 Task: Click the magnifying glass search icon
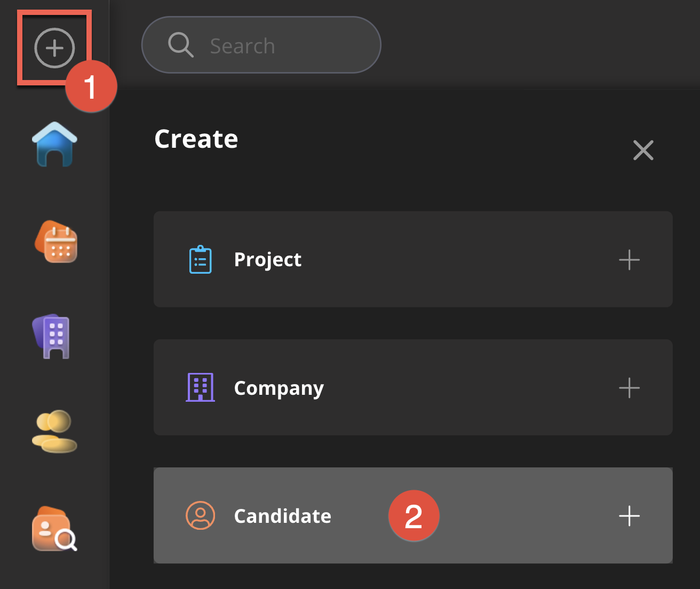(180, 45)
